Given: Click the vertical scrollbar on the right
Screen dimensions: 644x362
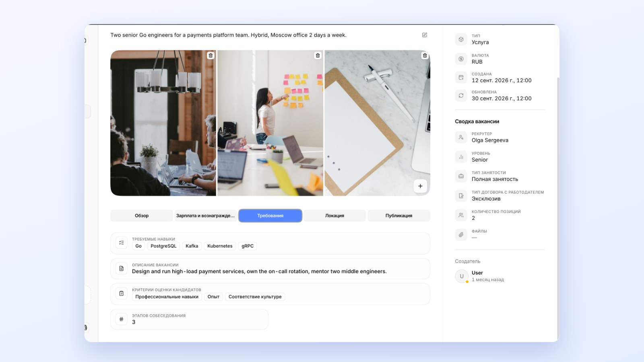Looking at the screenshot, I should (558, 209).
